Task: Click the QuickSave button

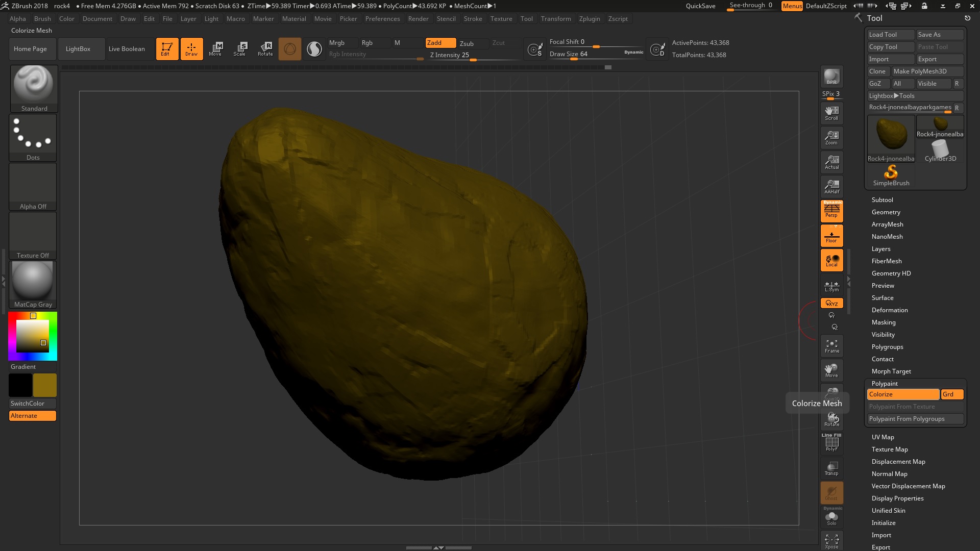Action: pyautogui.click(x=700, y=6)
